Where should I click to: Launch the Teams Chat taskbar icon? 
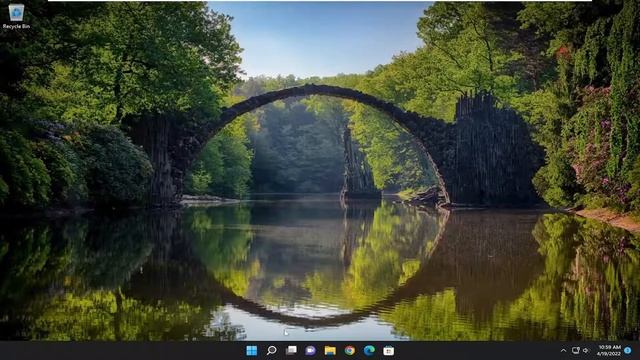311,351
